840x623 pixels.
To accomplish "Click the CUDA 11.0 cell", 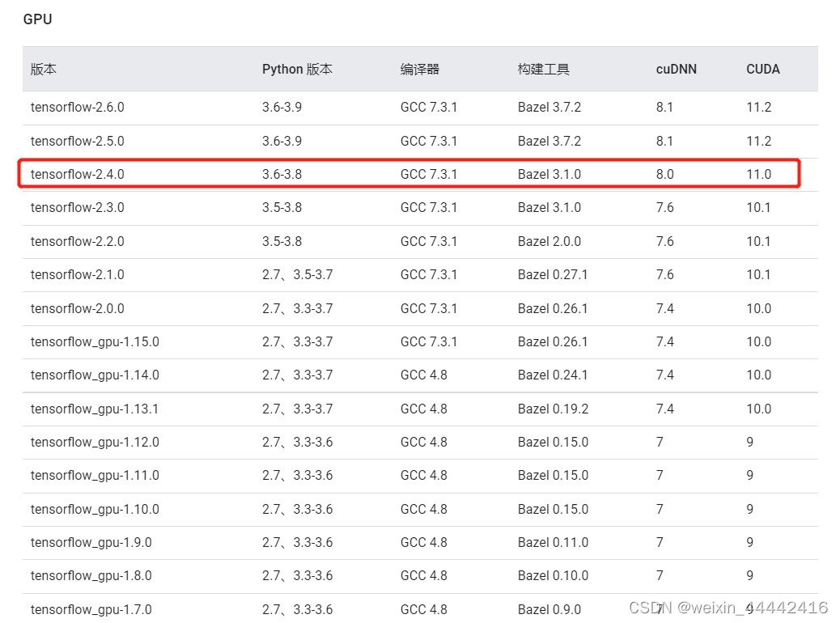I will pos(759,174).
